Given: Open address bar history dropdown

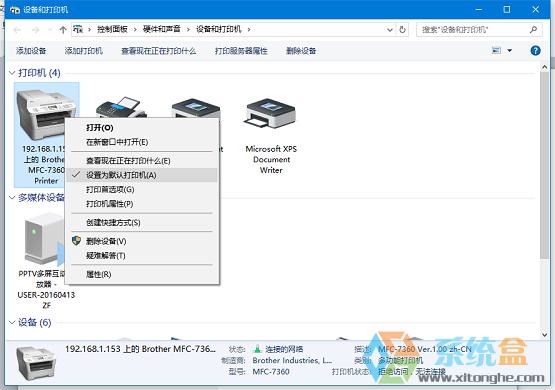Looking at the screenshot, I should (390, 30).
